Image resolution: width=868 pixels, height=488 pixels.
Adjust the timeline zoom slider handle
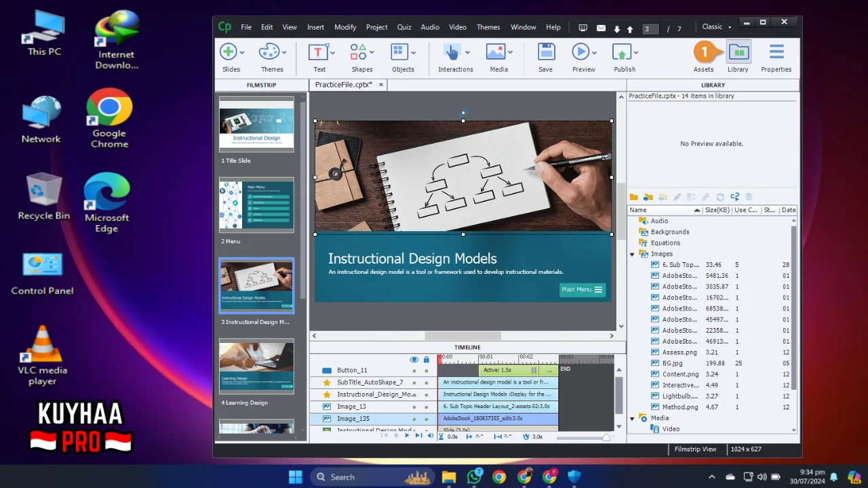pyautogui.click(x=606, y=437)
